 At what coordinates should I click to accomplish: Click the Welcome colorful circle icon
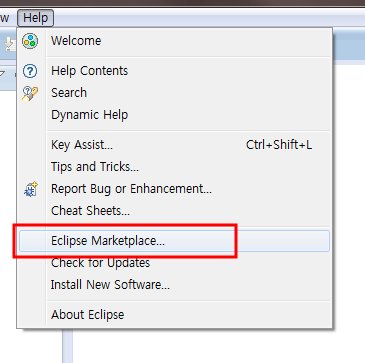(30, 41)
